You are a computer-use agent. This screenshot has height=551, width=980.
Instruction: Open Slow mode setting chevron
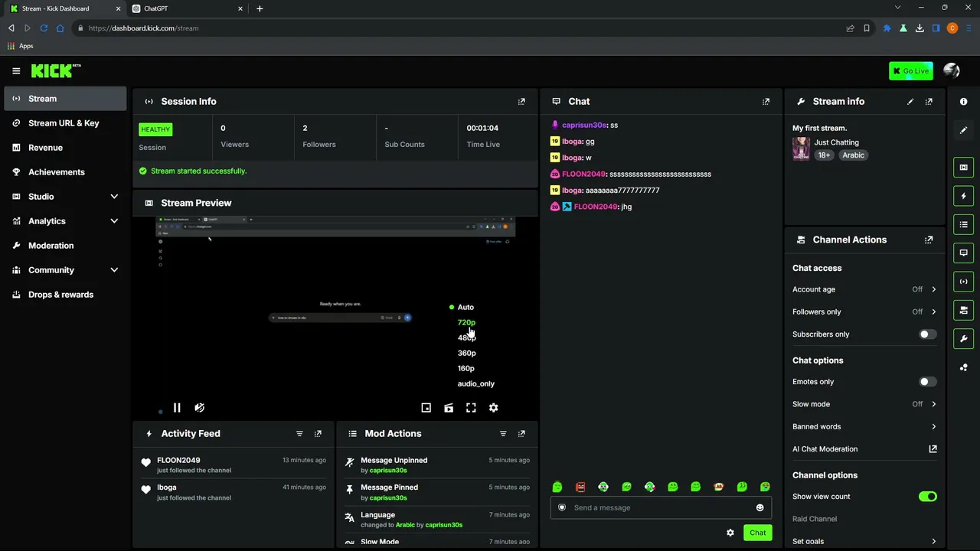933,404
